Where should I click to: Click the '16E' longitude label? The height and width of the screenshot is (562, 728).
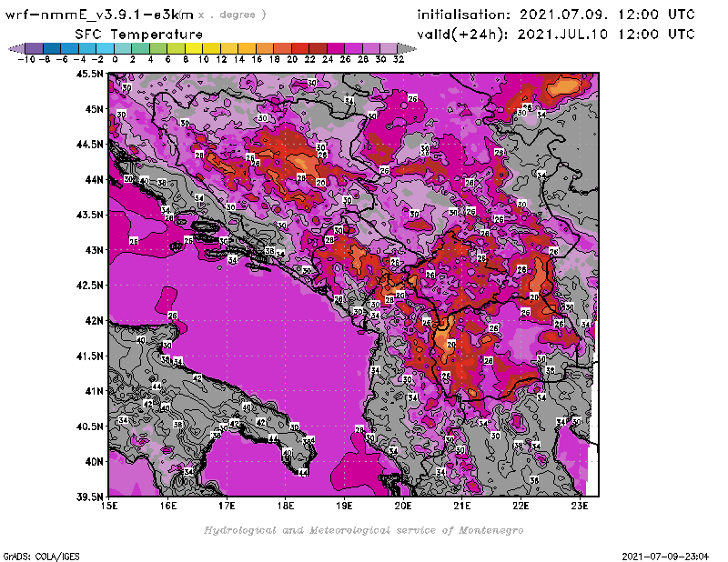[x=168, y=506]
